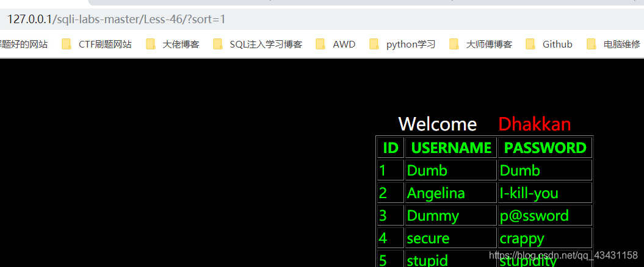This screenshot has width=644, height=267.
Task: Click the username cell Angelina
Action: click(451, 193)
